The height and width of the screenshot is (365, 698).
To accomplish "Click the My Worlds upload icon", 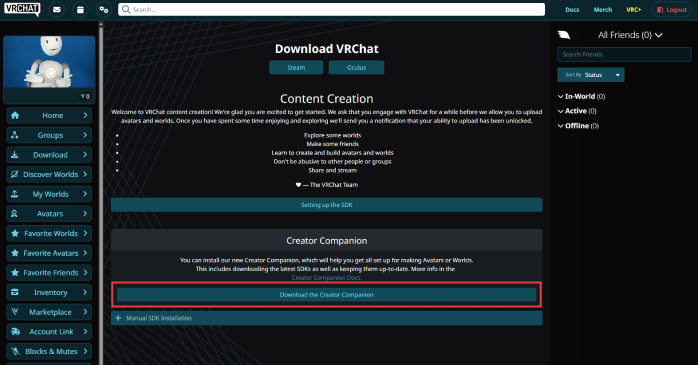I will pos(15,194).
